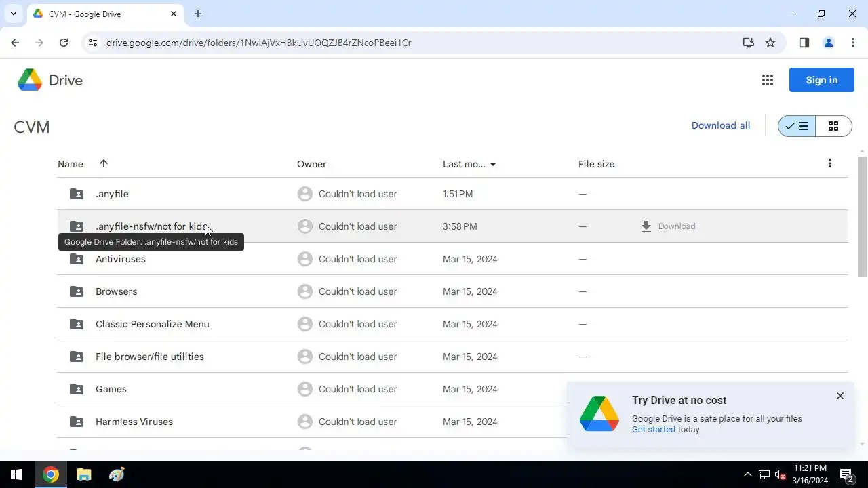Viewport: 868px width, 488px height.
Task: Switch to grid layout view
Action: [x=833, y=126]
